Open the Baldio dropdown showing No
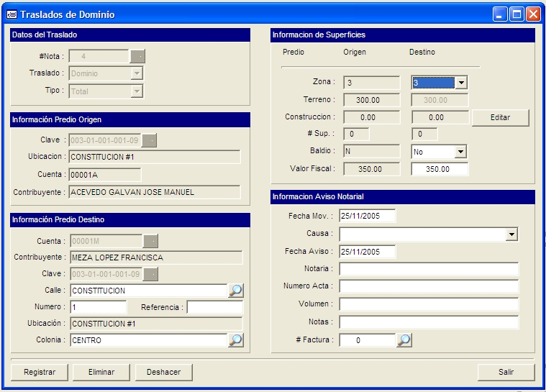 click(461, 152)
